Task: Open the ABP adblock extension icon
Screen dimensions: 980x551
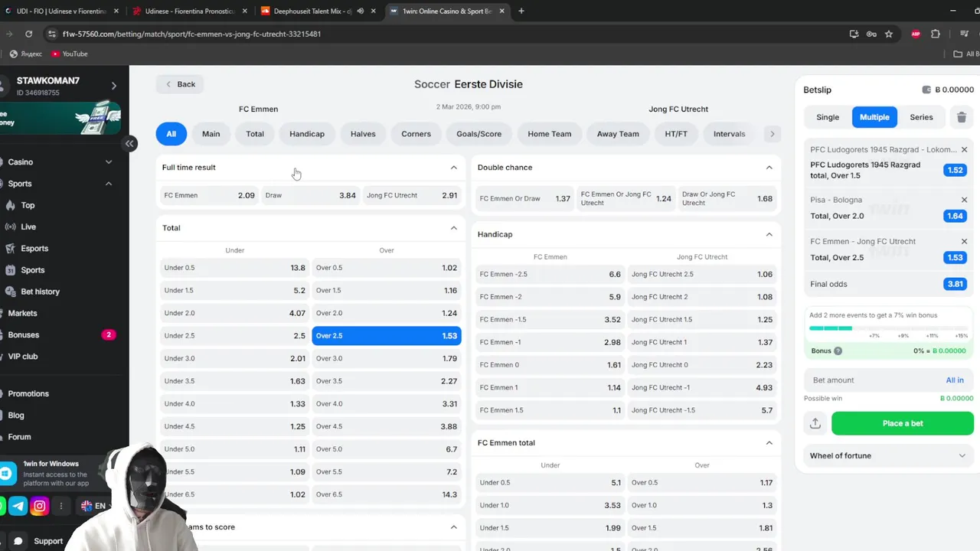Action: pos(916,34)
